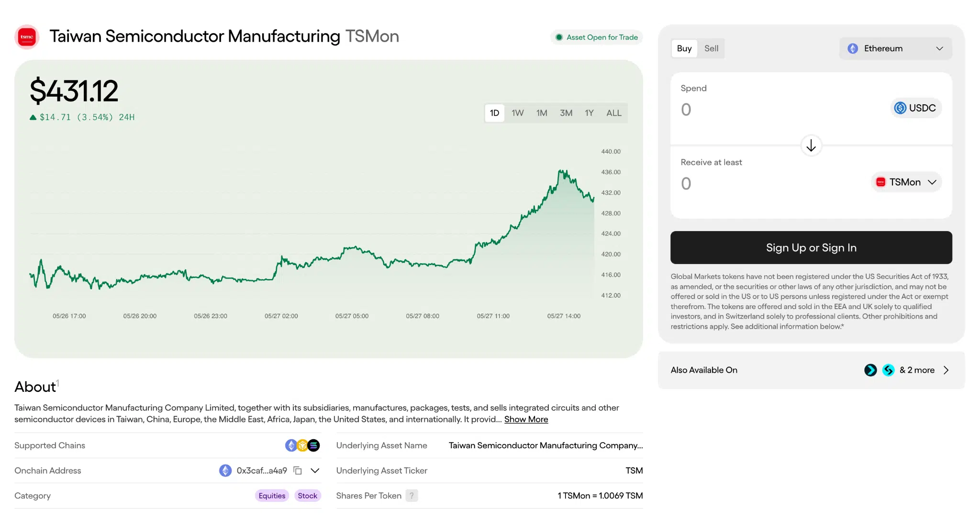Click the 'Receive at least' label

(x=711, y=163)
